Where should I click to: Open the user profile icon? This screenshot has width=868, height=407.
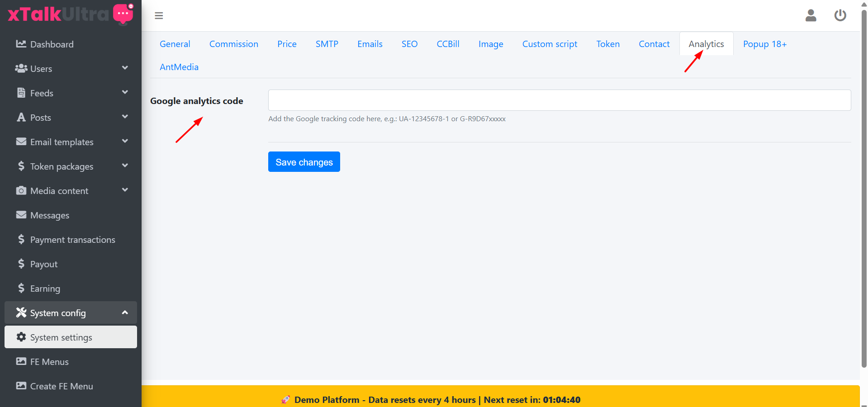pyautogui.click(x=811, y=16)
